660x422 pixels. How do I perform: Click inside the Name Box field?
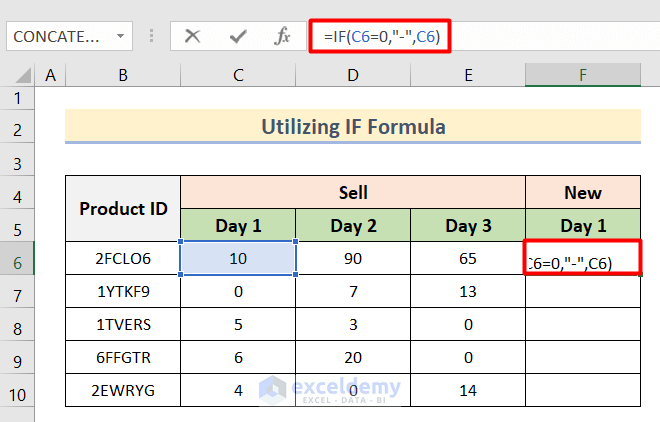point(56,37)
